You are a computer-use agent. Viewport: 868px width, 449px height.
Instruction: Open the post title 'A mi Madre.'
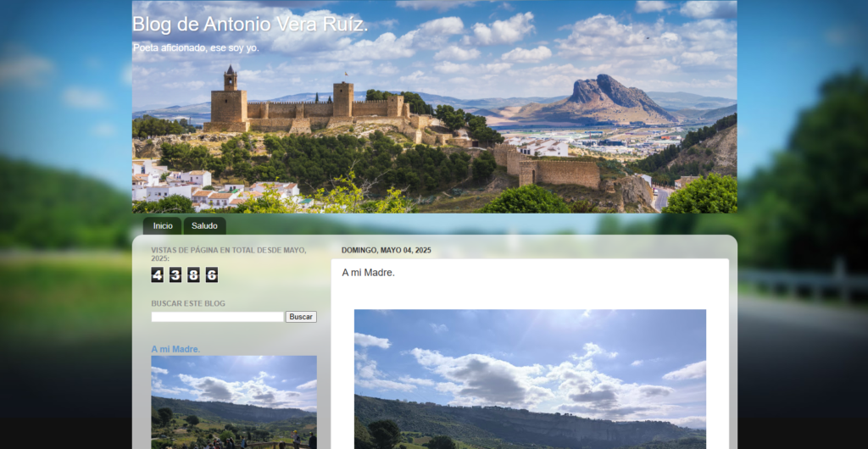tap(368, 273)
